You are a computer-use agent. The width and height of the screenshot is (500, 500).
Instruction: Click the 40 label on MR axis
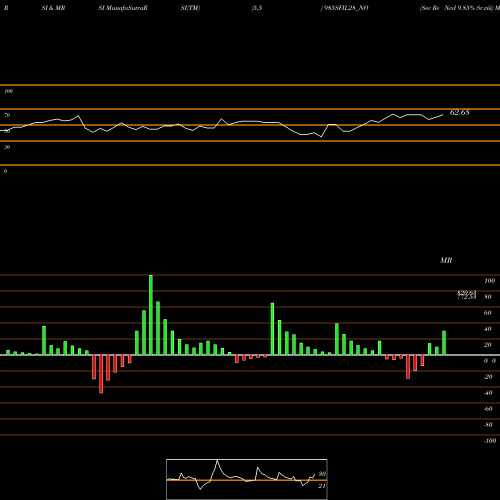[x=488, y=329]
